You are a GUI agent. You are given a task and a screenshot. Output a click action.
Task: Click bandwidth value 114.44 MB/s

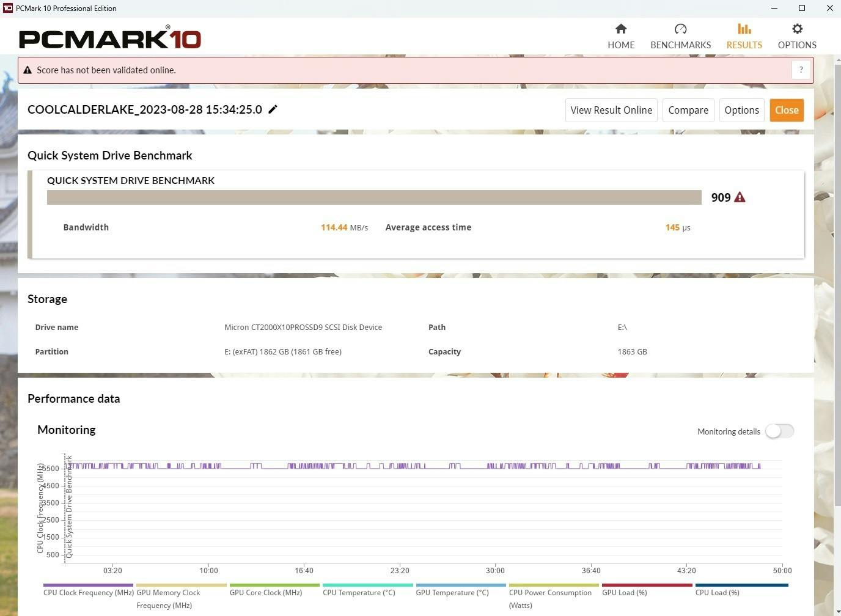pyautogui.click(x=344, y=227)
